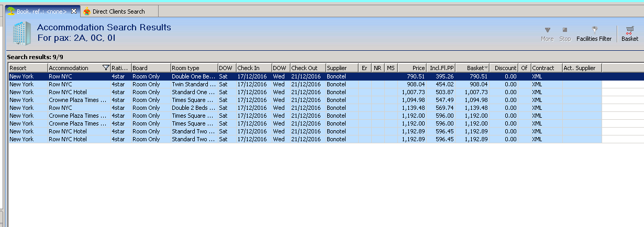Sort by the Incl.Fl.PP column header
Image resolution: width=644 pixels, height=227 pixels.
(x=442, y=68)
